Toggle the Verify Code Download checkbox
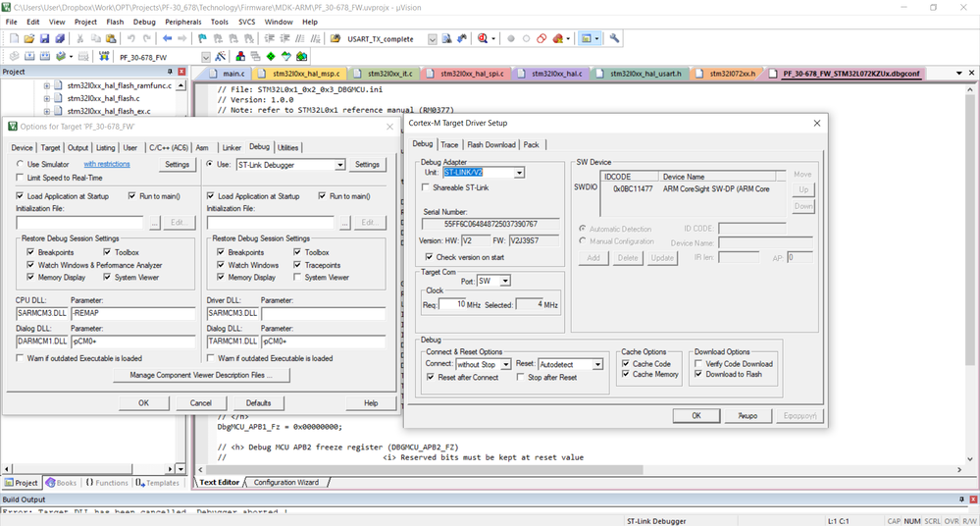Screen dimensions: 980x526 click(x=697, y=364)
